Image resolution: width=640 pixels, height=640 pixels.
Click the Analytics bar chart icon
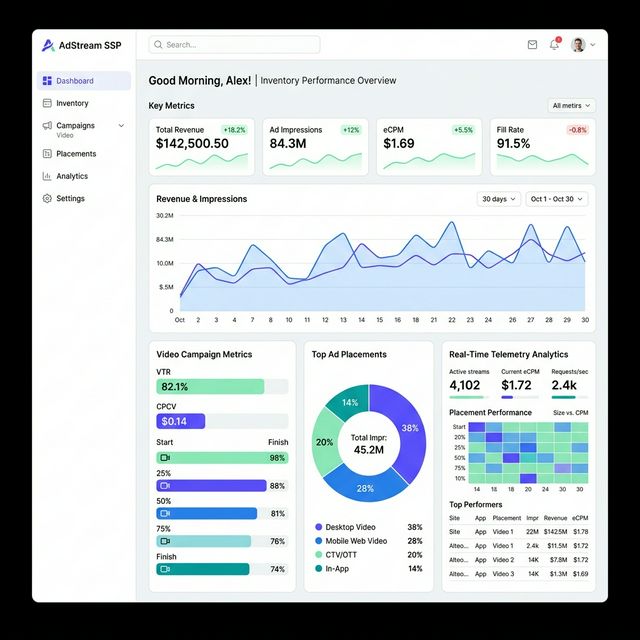47,176
